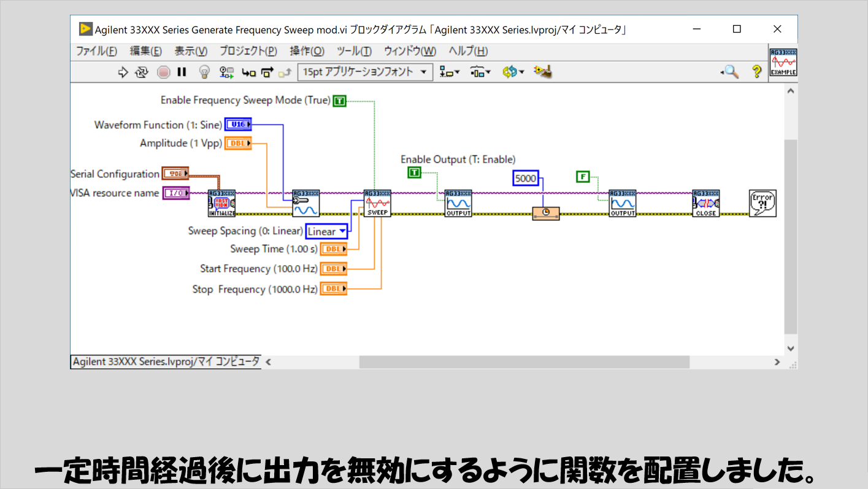Select the Configure Standard Waveform subVI

[305, 203]
